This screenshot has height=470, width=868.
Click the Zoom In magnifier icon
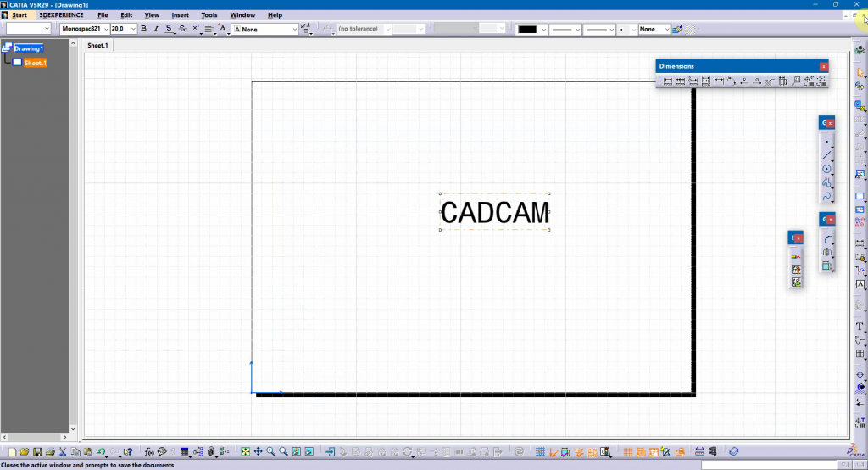271,452
